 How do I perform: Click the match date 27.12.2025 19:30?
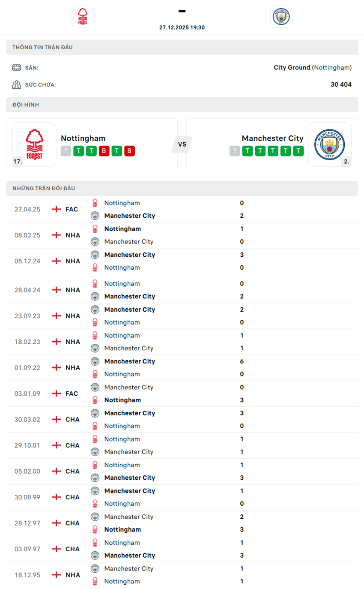(x=182, y=27)
